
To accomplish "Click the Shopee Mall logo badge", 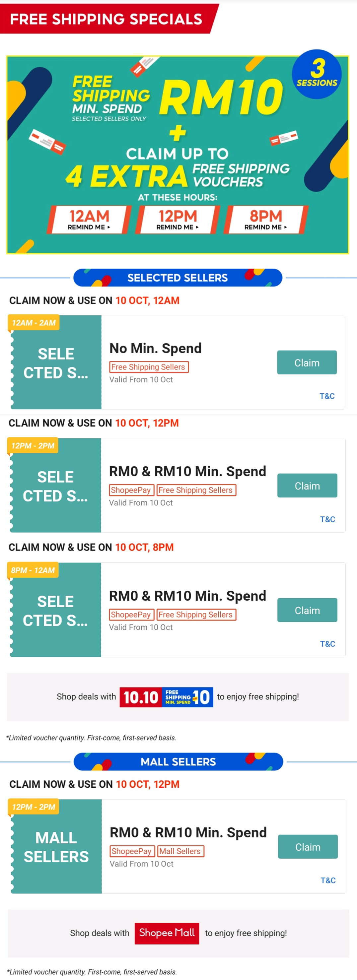I will click(167, 933).
